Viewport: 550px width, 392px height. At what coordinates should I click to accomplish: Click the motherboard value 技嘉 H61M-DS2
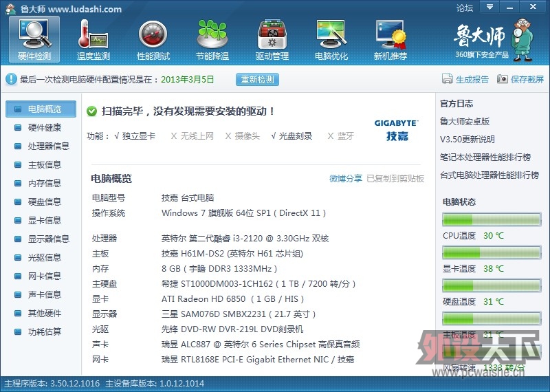click(x=232, y=254)
